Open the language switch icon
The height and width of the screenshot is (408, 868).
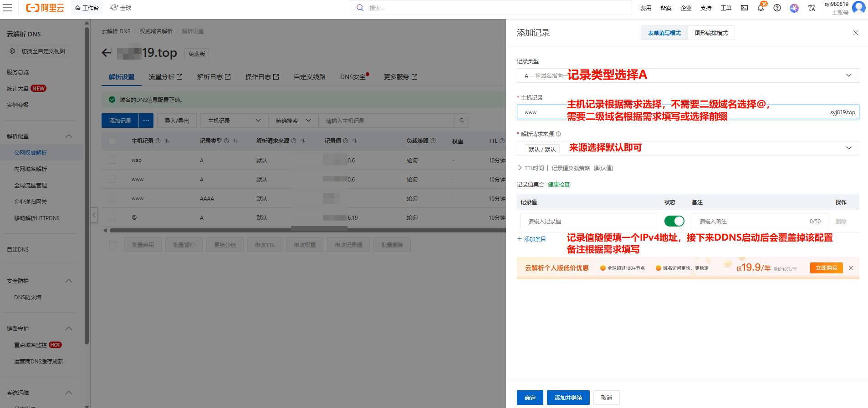click(x=811, y=8)
